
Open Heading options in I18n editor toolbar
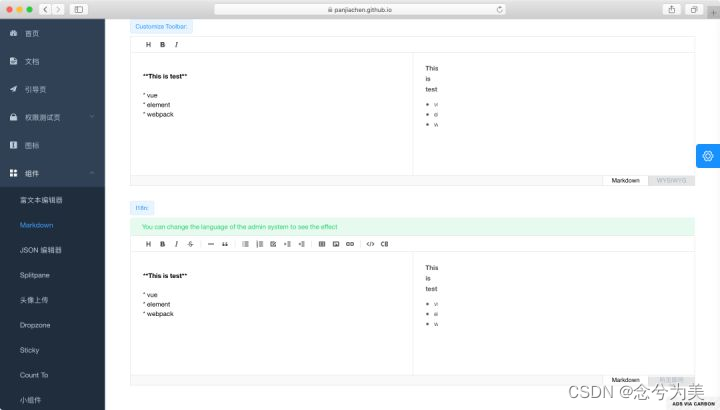point(148,244)
